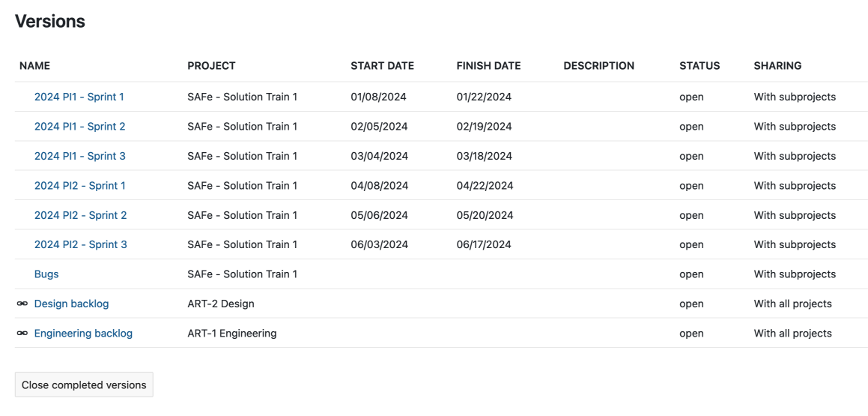View the 2024 PI2 - Sprint 3 version
Screen dimensions: 868x416
pyautogui.click(x=80, y=244)
